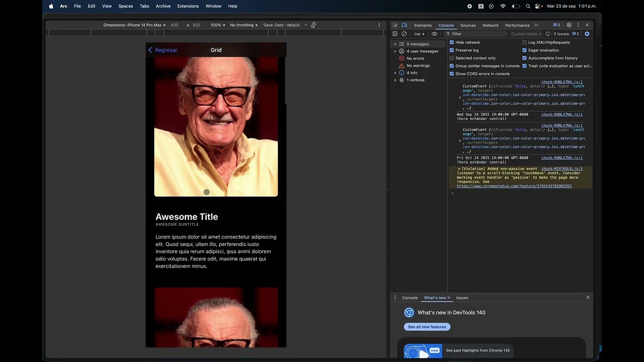Open Wi-Fi status menu
The width and height of the screenshot is (644, 362).
(x=503, y=6)
